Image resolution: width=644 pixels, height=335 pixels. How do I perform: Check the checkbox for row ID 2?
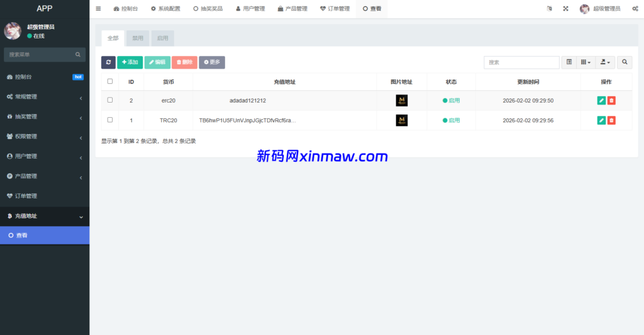pos(109,100)
